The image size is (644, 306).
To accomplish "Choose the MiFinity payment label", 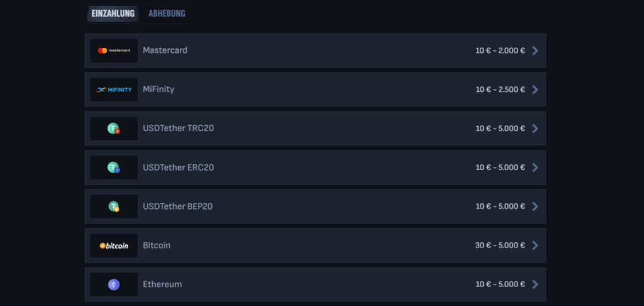I will (158, 89).
